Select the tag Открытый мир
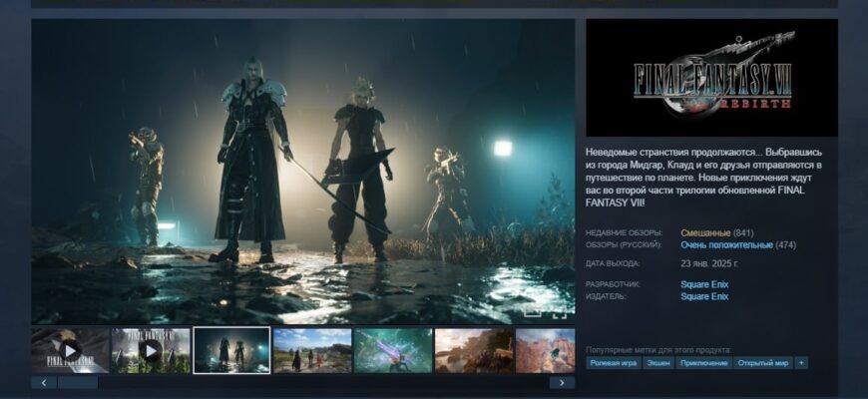This screenshot has width=868, height=399. click(762, 363)
